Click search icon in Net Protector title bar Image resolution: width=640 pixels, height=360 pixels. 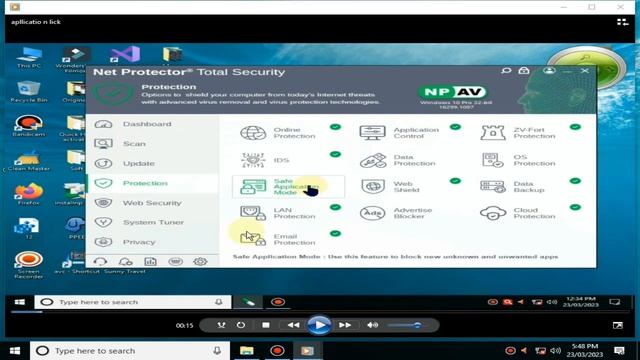tap(506, 71)
